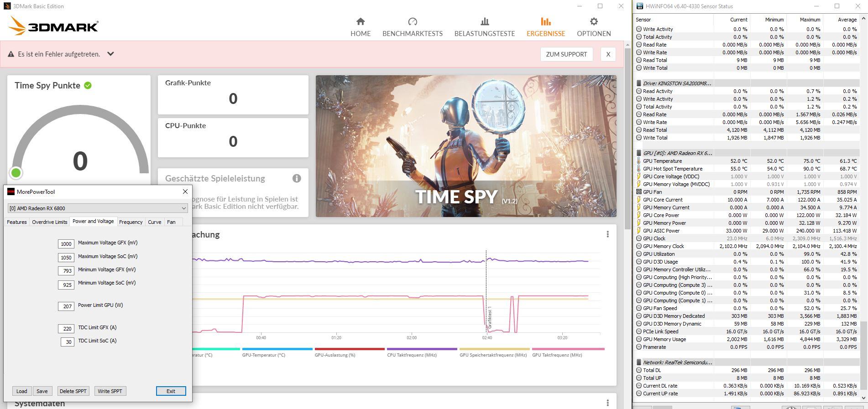Click the TDC Limit SoC (A) input field
Screen dimensions: 868x409
tap(68, 342)
